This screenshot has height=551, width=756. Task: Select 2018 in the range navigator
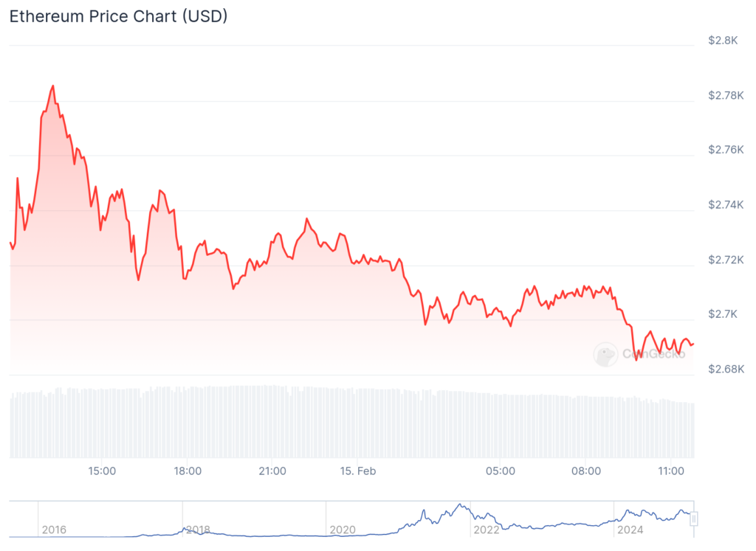198,530
